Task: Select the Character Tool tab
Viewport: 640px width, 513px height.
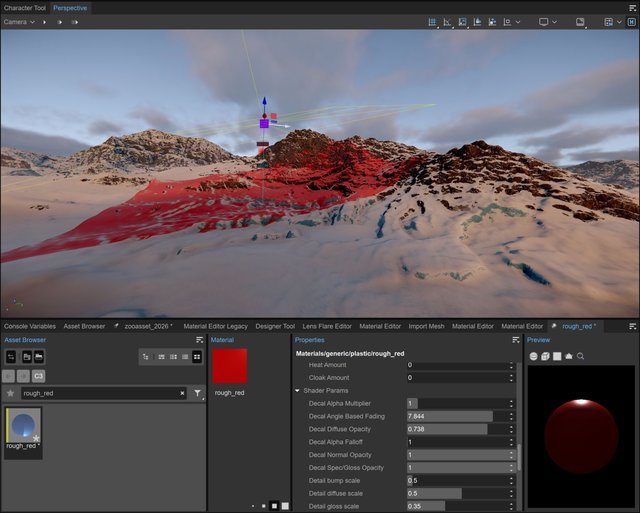Action: [x=24, y=7]
